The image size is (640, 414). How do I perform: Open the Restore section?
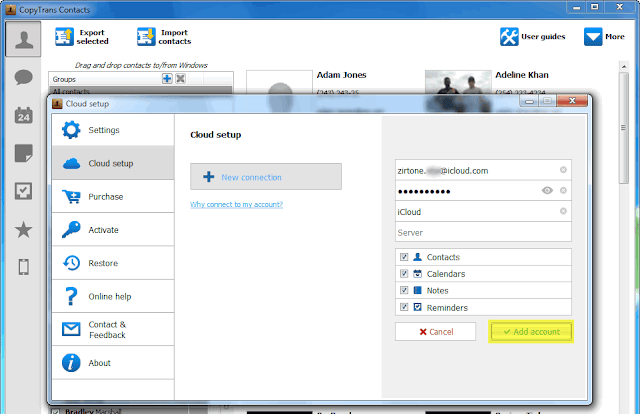[113, 263]
